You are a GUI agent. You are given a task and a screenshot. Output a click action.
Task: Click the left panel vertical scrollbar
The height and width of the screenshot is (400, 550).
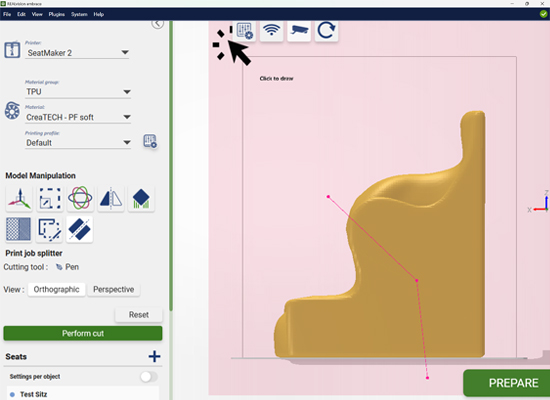tap(171, 166)
